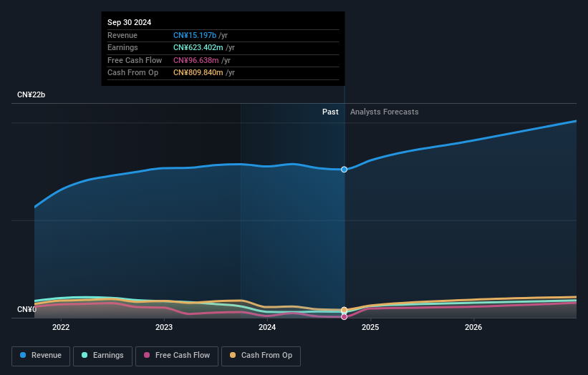Click the CN¥22b y-axis label
Viewport: 588px width, 375px height.
pos(31,94)
